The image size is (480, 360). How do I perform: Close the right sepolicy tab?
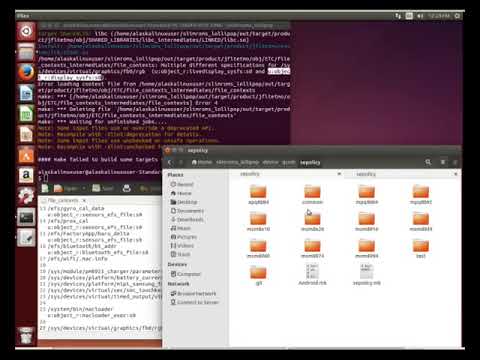(x=455, y=174)
